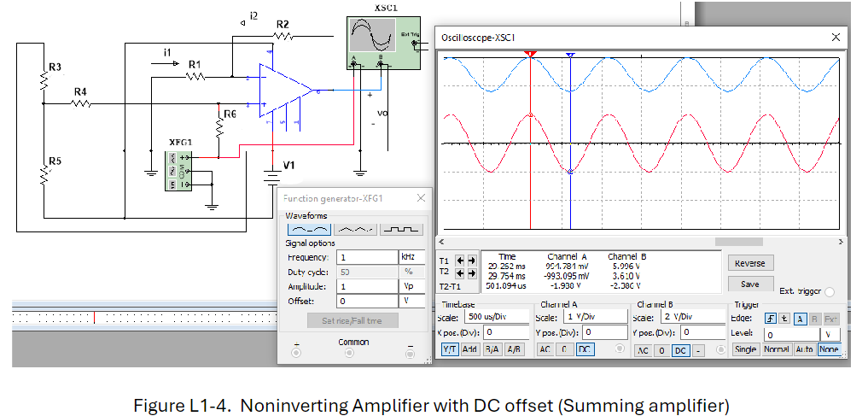The image size is (868, 416).
Task: Click the oscilloscope horizontal scrollbar thumb
Action: 739,242
